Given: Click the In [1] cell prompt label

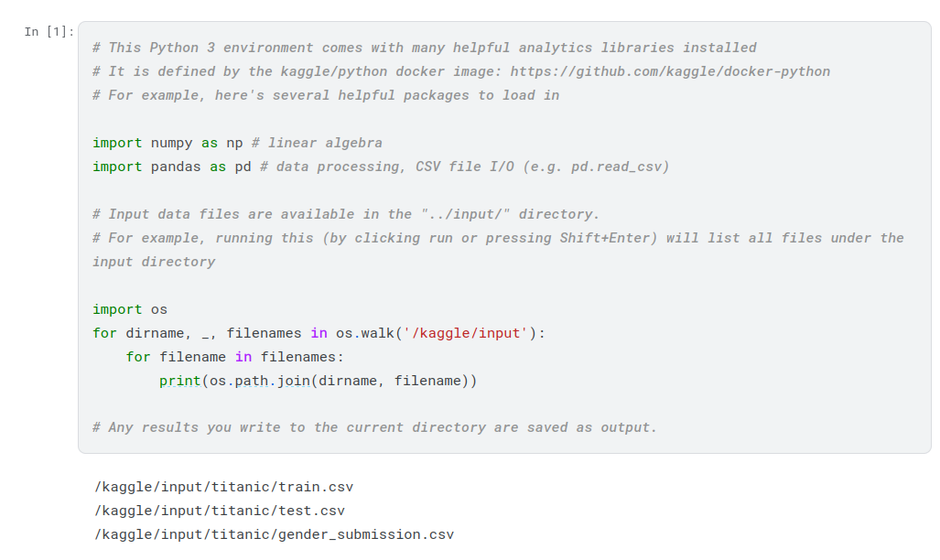Looking at the screenshot, I should (x=50, y=32).
